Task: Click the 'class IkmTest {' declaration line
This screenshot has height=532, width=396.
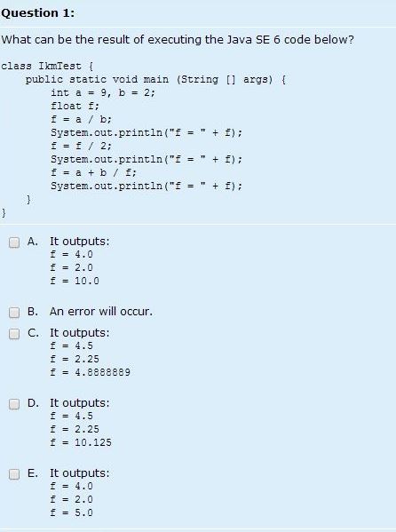Action: [47, 66]
